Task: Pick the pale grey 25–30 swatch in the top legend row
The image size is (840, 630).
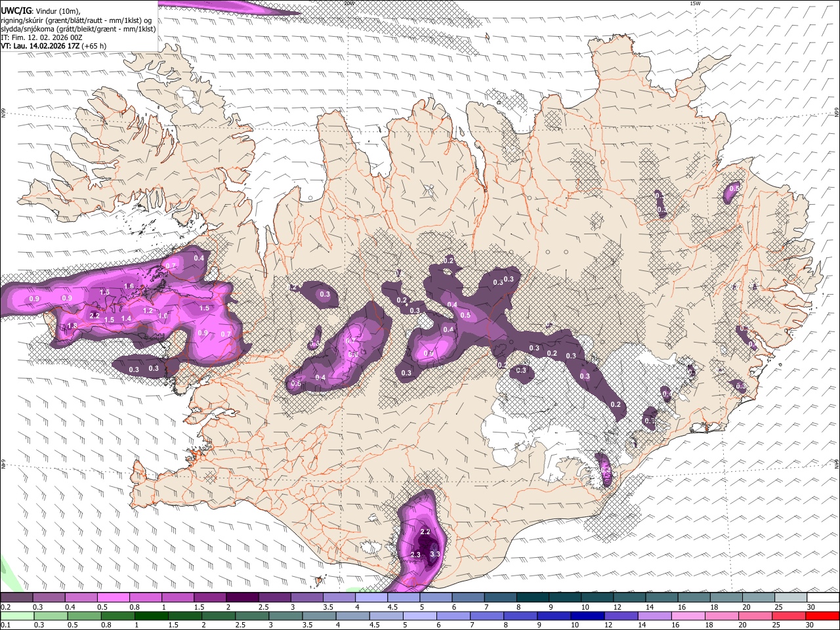Action: point(791,597)
